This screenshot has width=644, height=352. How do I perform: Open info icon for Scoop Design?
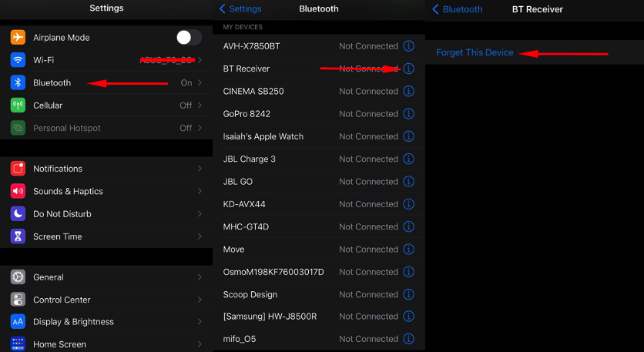(x=408, y=294)
